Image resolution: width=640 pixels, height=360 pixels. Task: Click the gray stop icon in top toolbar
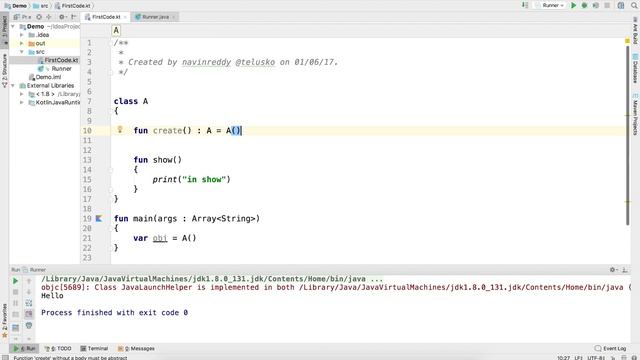(607, 5)
